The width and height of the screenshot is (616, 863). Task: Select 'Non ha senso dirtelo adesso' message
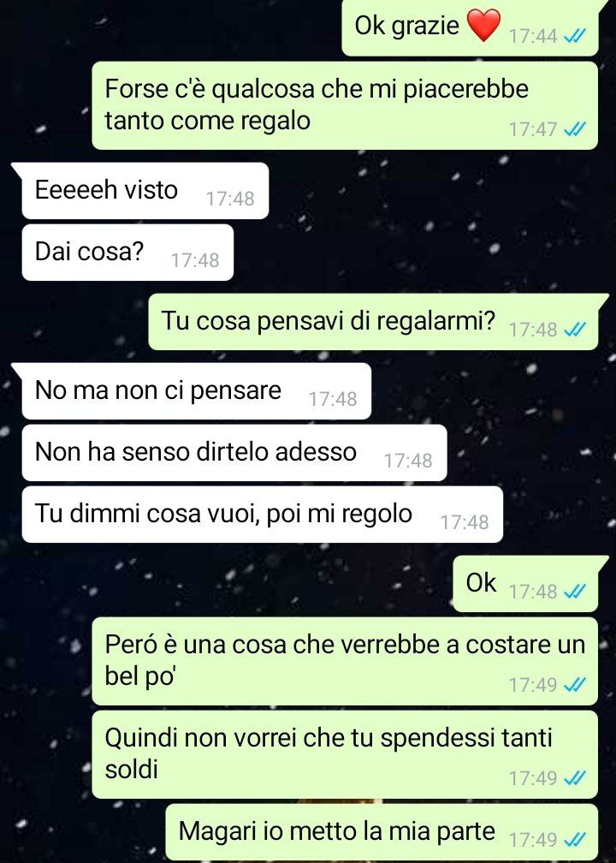(x=234, y=453)
